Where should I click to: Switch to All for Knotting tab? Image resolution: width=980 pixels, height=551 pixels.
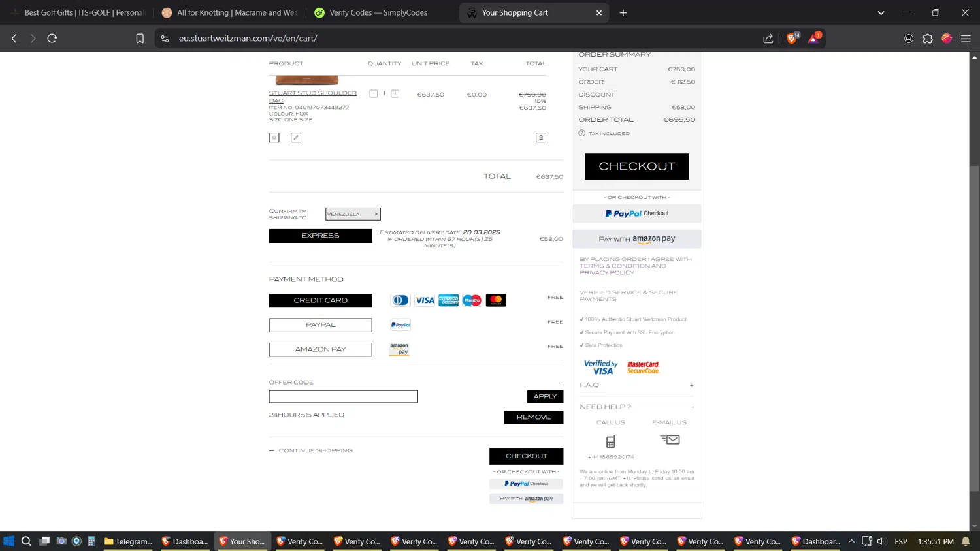point(229,12)
